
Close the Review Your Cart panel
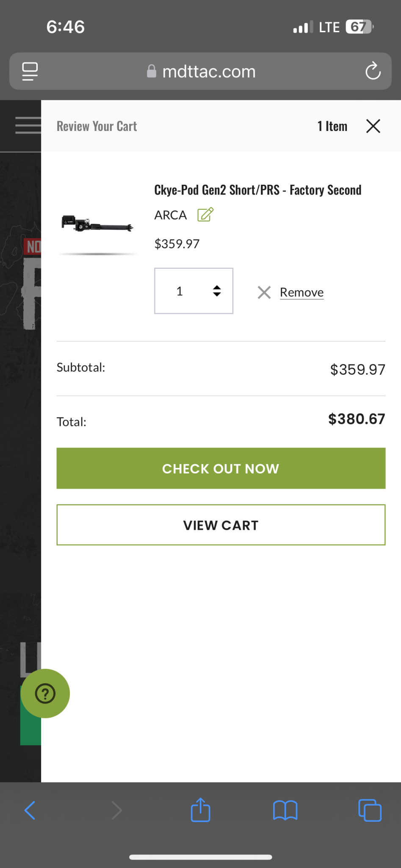click(x=373, y=126)
